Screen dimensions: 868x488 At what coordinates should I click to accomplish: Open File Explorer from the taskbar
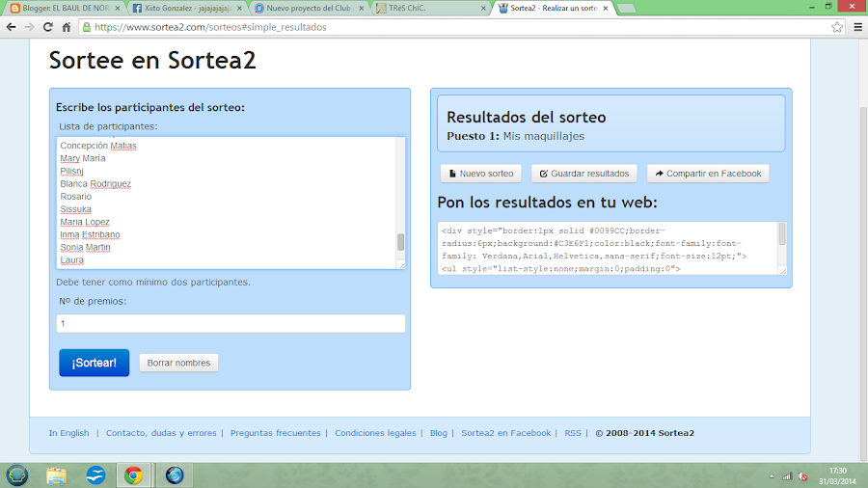pos(57,475)
